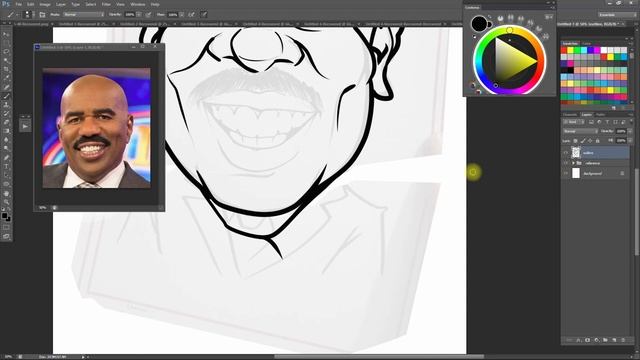Select the Dodge tool
This screenshot has width=640, height=360.
[6, 149]
